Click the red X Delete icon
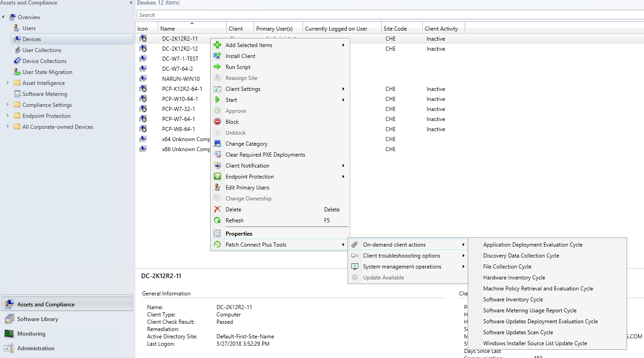Screen dimensions: 644x358 pos(217,210)
